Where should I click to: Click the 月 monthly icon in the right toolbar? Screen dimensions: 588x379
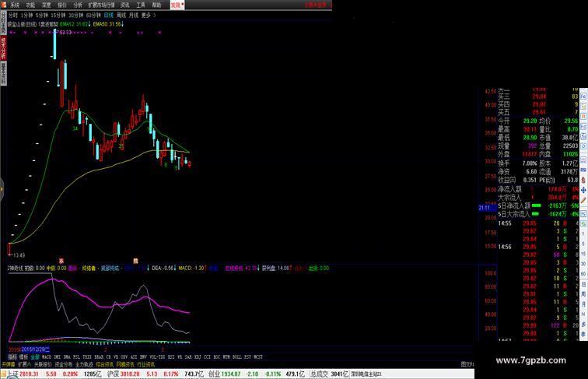click(583, 304)
